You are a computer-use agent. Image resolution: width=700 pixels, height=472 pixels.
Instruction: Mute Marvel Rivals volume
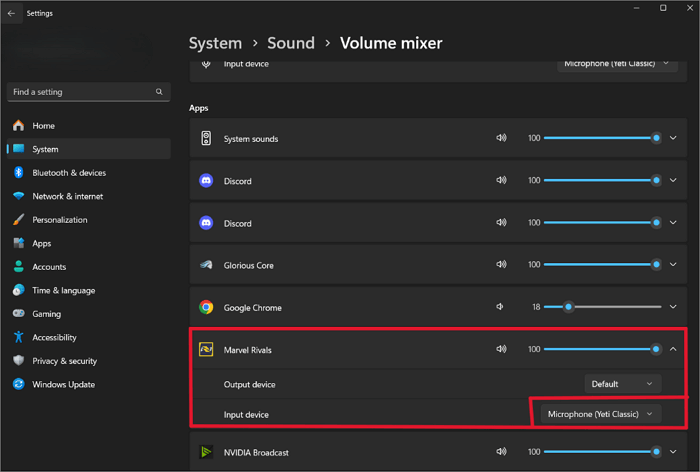tap(501, 349)
